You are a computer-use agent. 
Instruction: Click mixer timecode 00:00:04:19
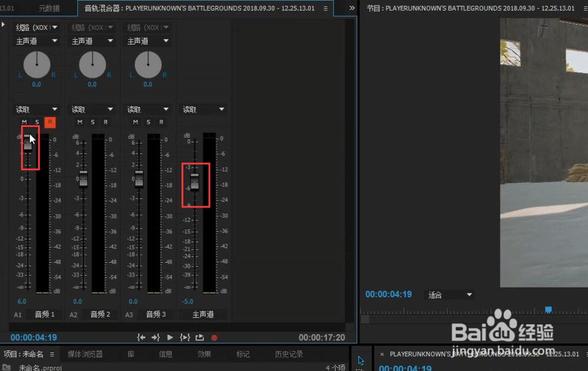point(34,337)
